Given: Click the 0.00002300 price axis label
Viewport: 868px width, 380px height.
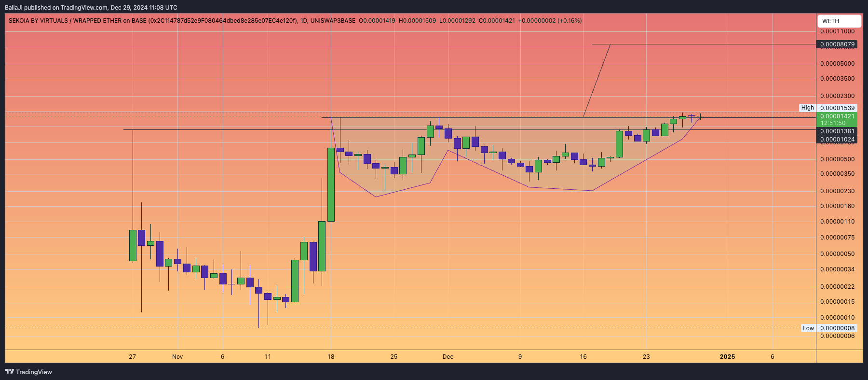Looking at the screenshot, I should point(838,96).
